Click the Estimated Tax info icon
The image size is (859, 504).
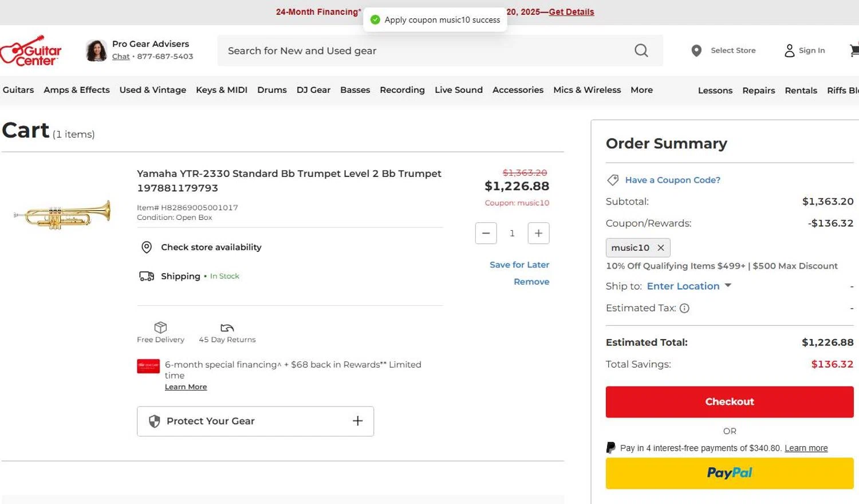pyautogui.click(x=684, y=308)
